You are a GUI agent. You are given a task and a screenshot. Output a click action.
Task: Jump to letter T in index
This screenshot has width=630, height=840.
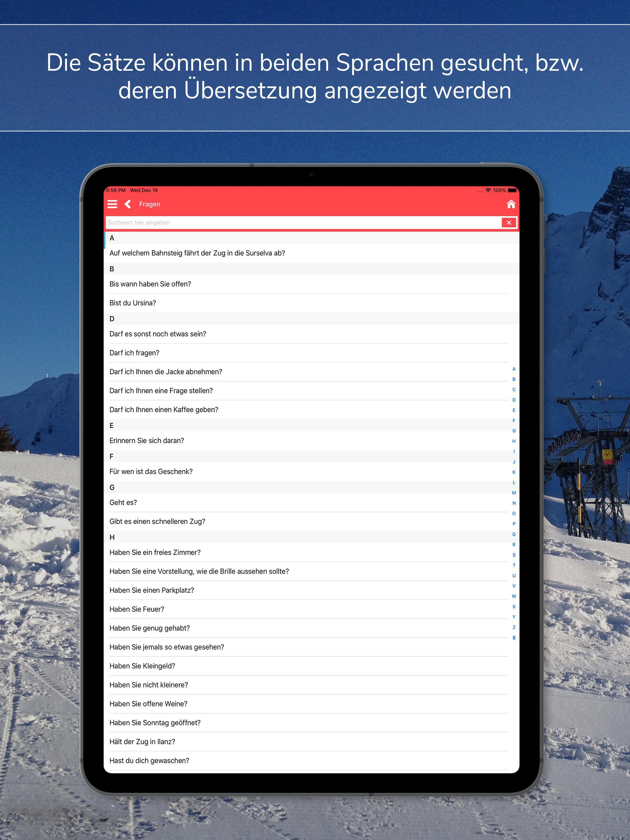coord(514,565)
